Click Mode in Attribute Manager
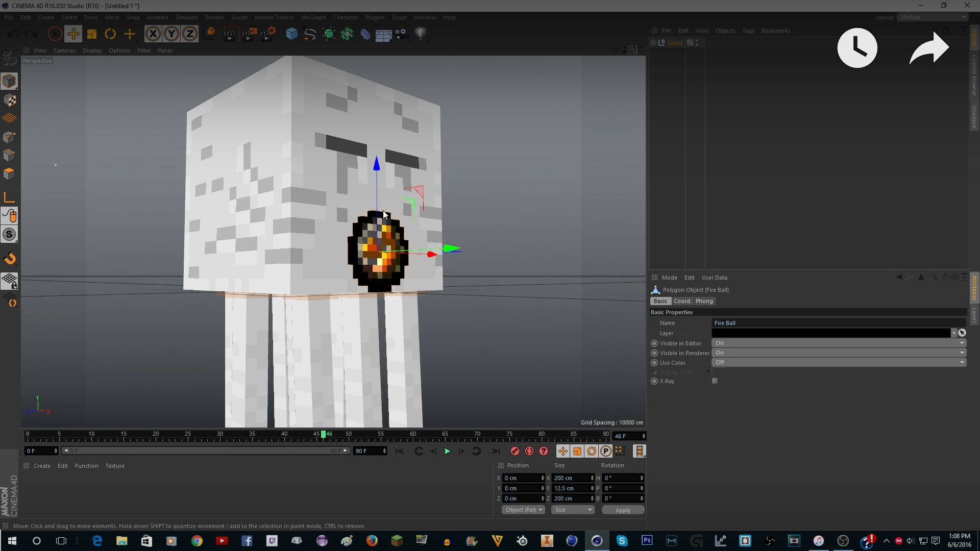980x551 pixels. pyautogui.click(x=669, y=278)
